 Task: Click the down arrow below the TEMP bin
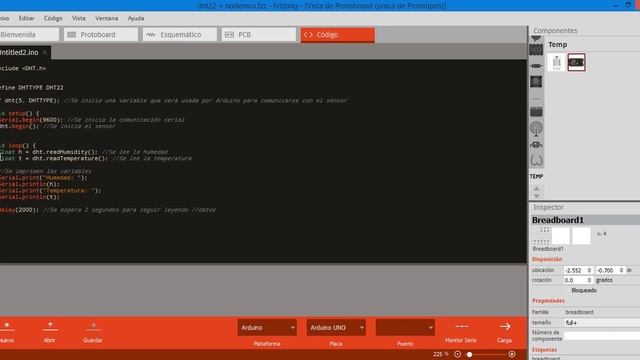pos(536,196)
